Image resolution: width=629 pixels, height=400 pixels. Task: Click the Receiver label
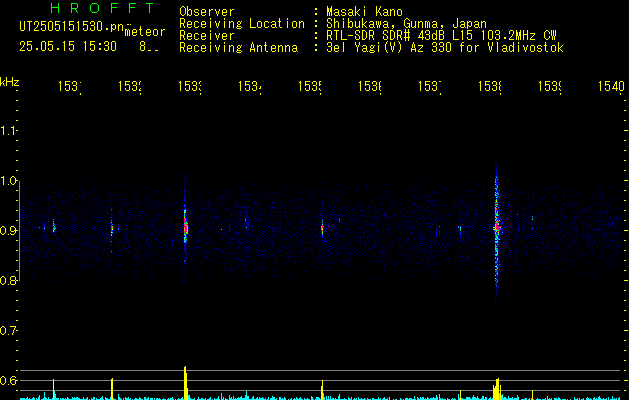point(207,36)
